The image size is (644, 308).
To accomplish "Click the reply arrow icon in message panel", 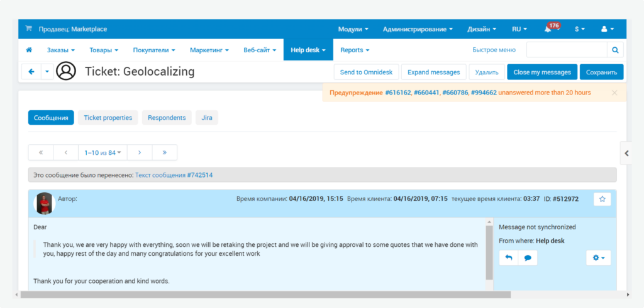I will (508, 258).
